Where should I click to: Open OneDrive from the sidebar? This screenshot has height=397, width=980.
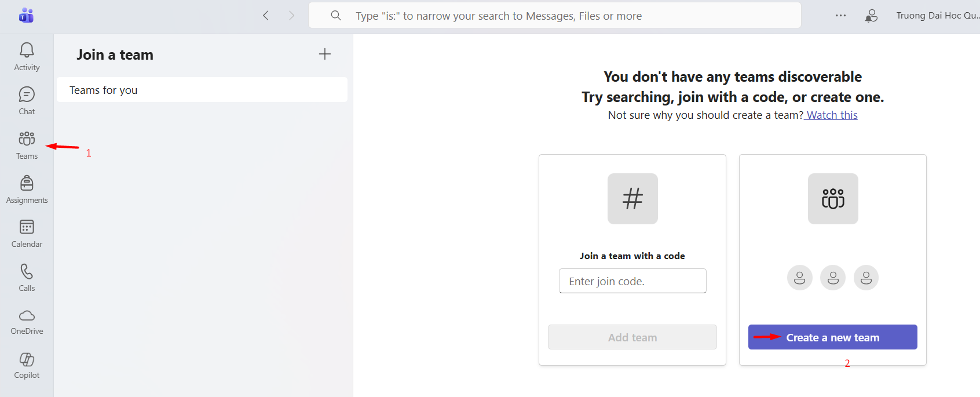[x=27, y=321]
